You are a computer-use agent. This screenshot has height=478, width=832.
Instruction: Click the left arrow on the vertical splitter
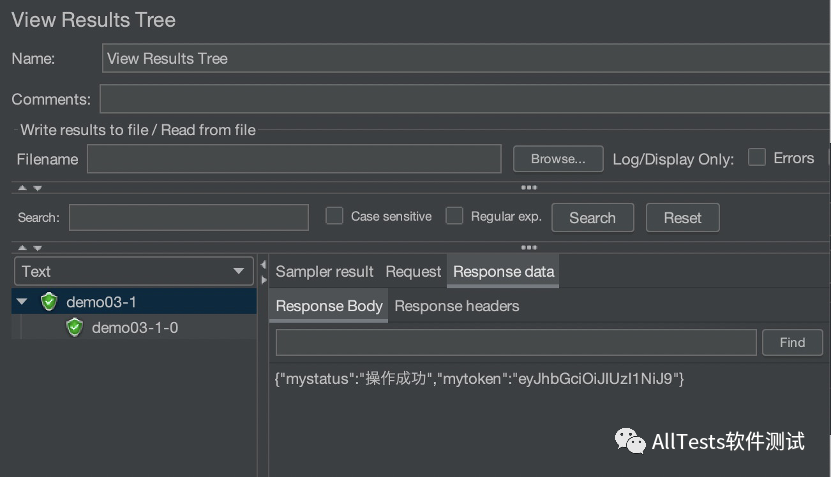click(263, 264)
